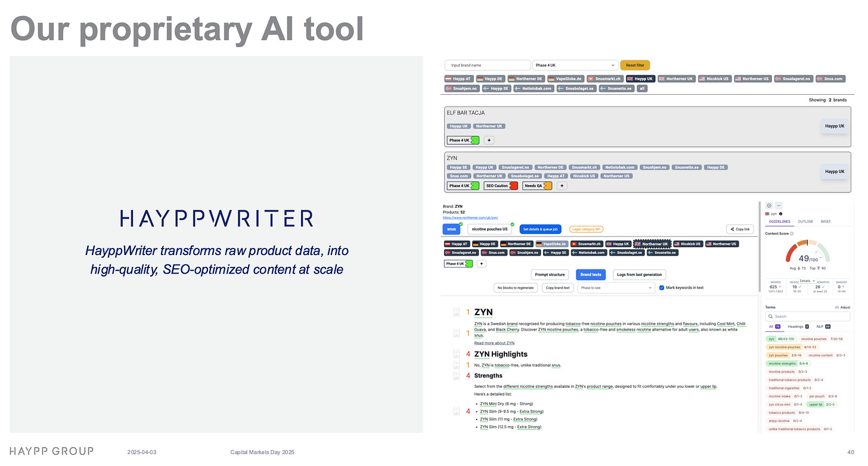Click the 'zyn nicotine pouches 4/14-53' term chip

pos(792,347)
